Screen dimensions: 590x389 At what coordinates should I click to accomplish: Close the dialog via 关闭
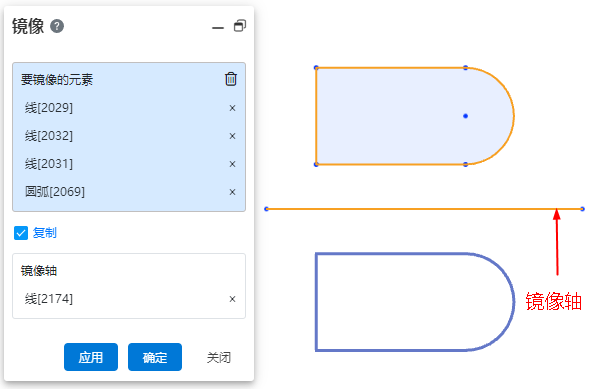[219, 357]
